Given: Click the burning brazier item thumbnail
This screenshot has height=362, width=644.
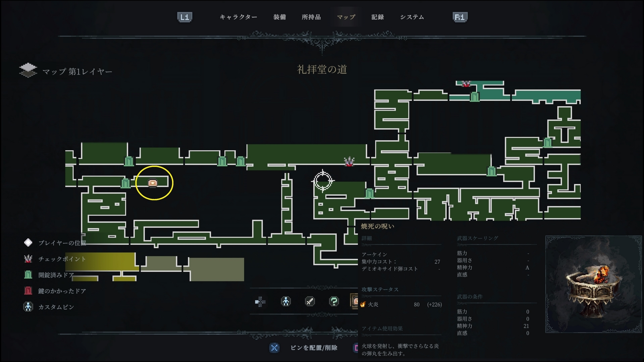Looking at the screenshot, I should point(594,284).
